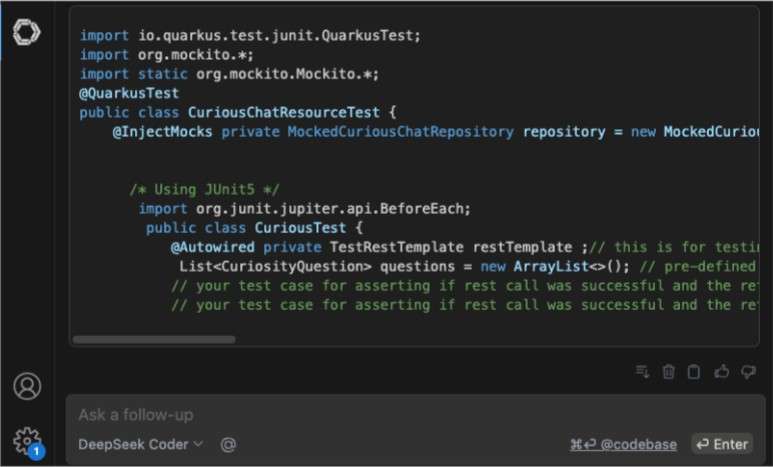Open the Accounts profile icon
The image size is (773, 467).
(27, 386)
